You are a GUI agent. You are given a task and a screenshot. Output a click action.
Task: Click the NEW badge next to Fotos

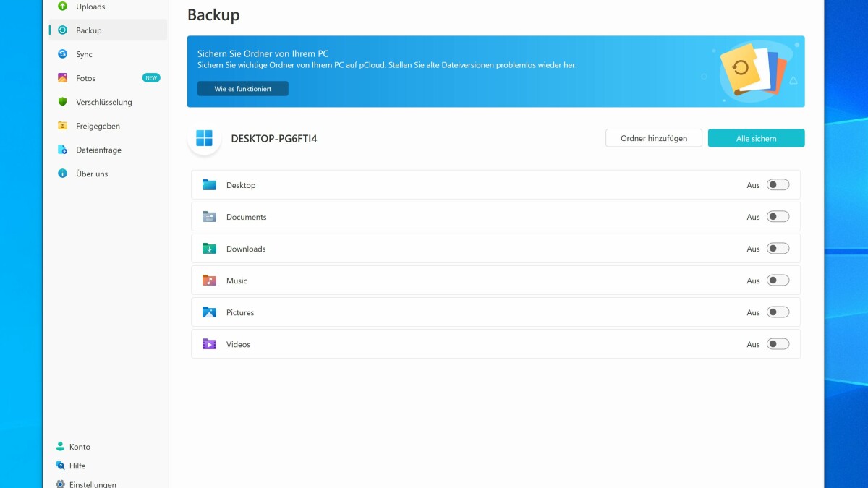151,78
